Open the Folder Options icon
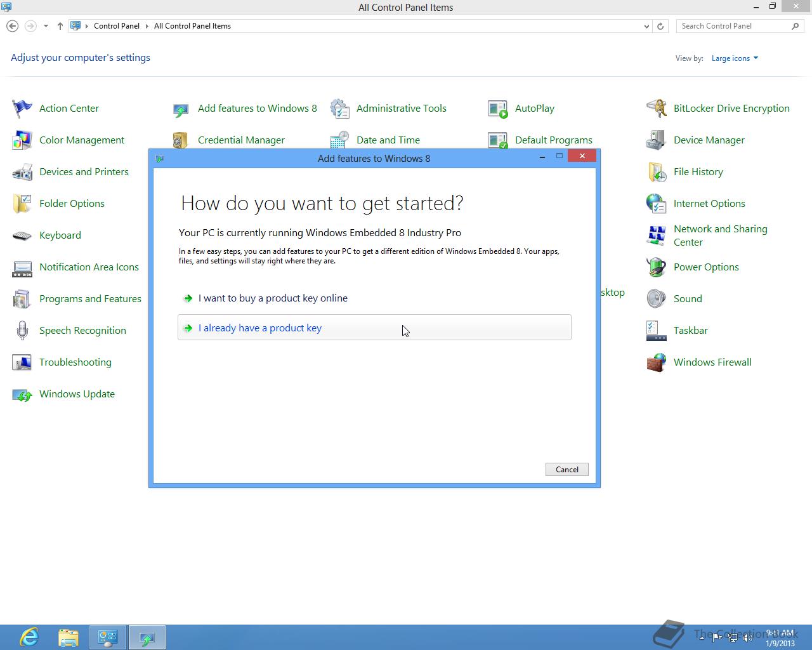 (22, 204)
